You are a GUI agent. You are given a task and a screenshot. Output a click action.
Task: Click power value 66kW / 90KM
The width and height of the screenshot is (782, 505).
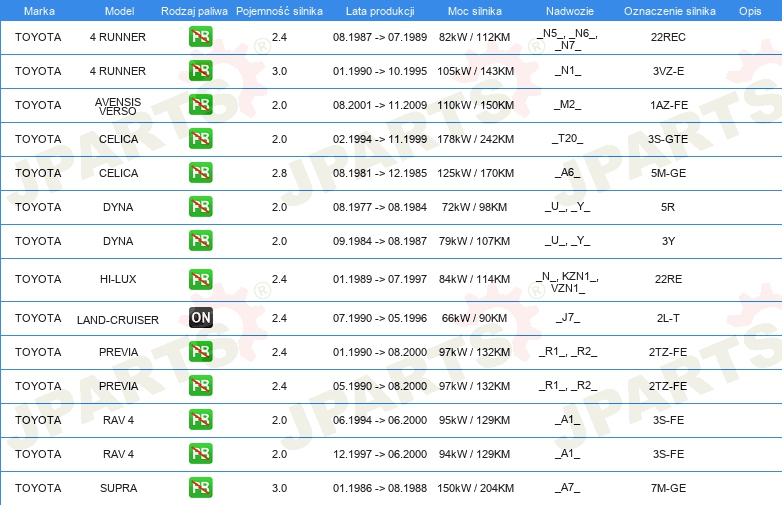coord(474,318)
